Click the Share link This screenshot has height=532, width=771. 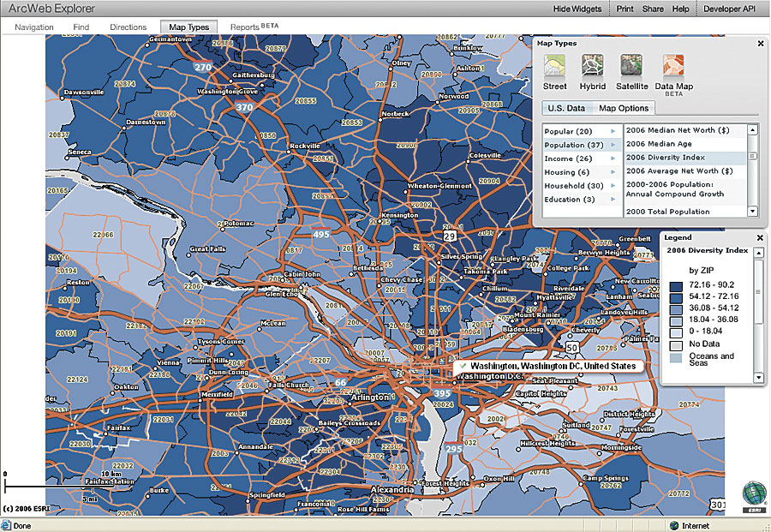[653, 9]
